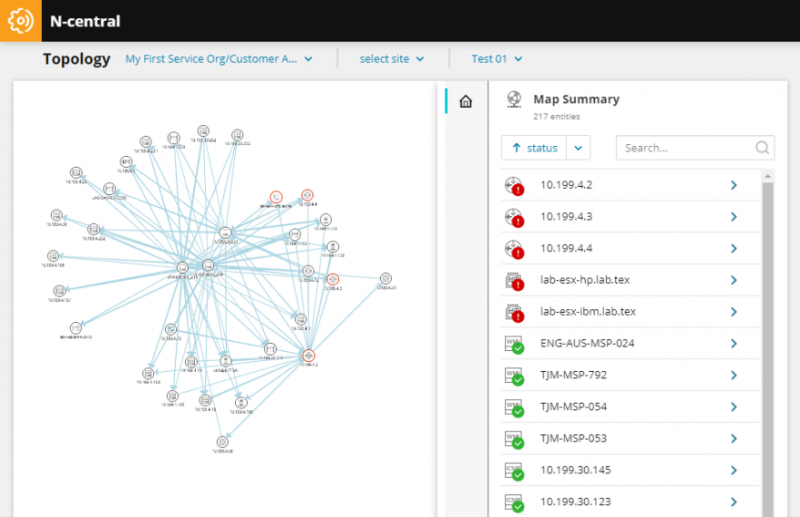This screenshot has height=517, width=800.
Task: Select the bottom-most node in the topology map
Action: tap(222, 441)
